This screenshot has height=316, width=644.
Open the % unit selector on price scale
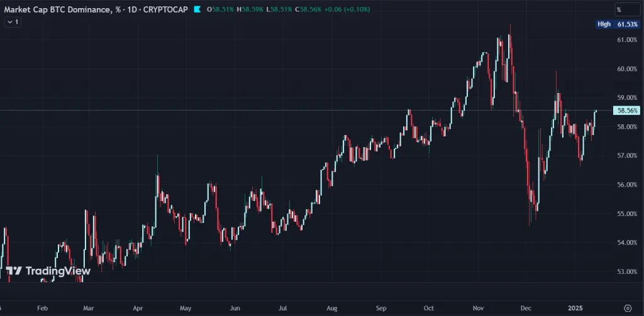pos(626,9)
